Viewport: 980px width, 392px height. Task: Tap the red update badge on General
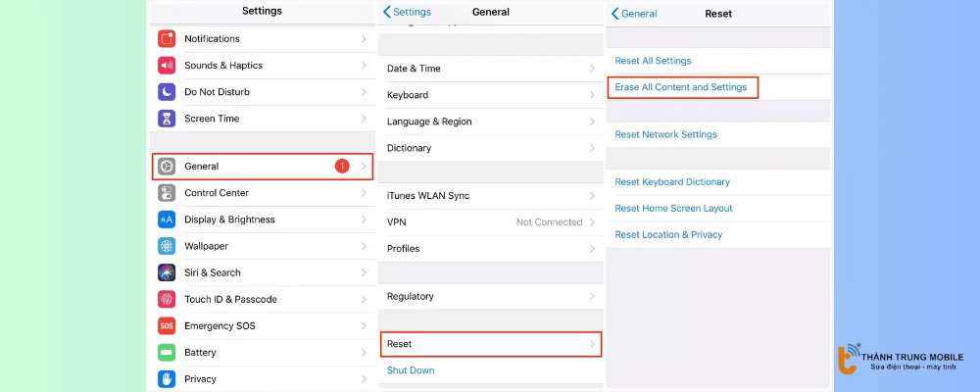coord(342,167)
